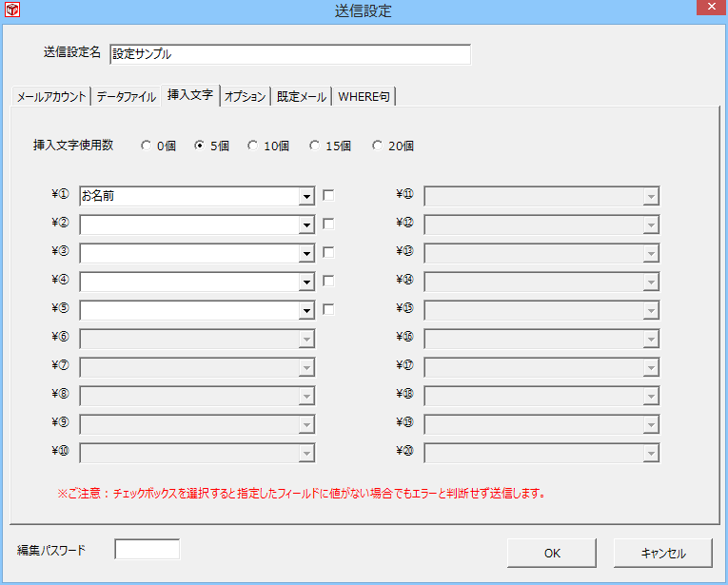Open the ¥① dropdown showing お名前
This screenshot has height=585, width=728.
306,197
